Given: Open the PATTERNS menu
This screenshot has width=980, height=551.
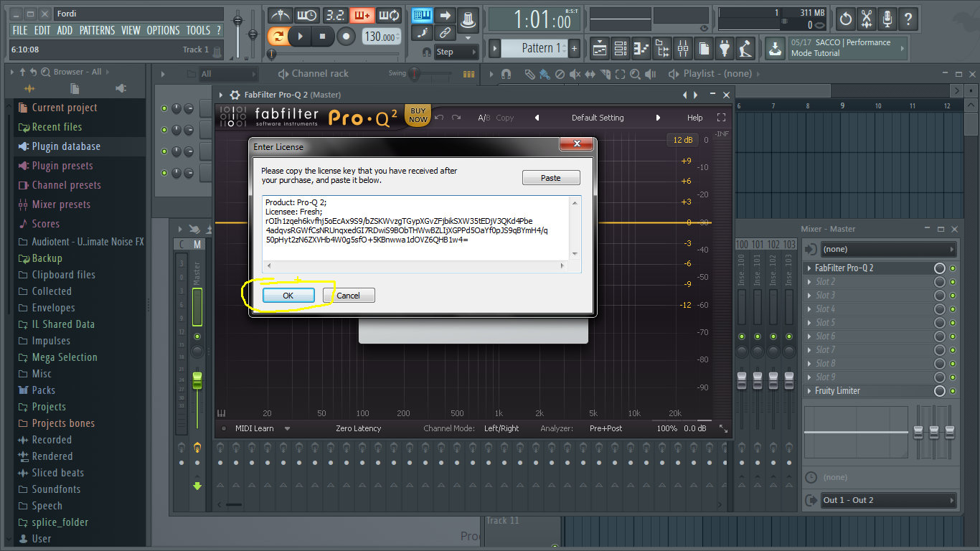Looking at the screenshot, I should click(x=97, y=30).
